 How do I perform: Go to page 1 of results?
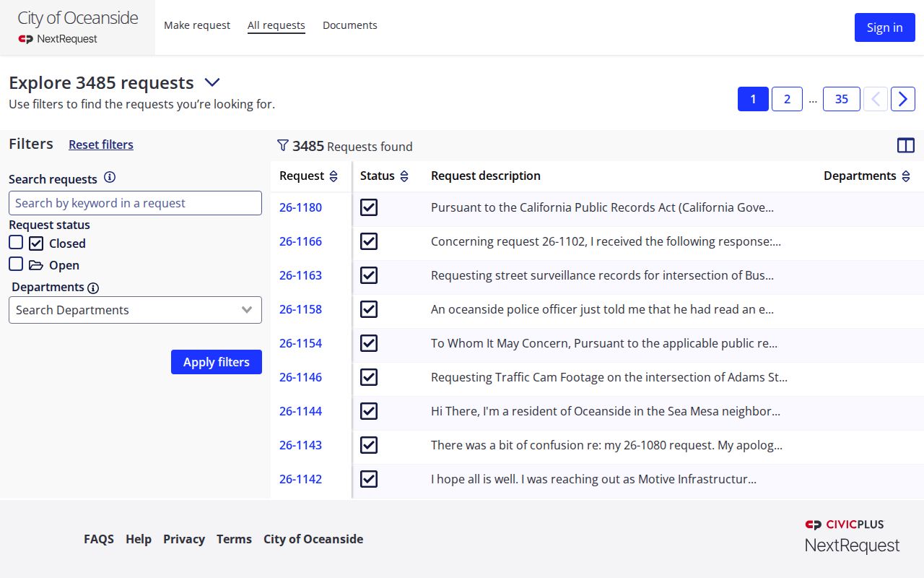click(x=753, y=99)
